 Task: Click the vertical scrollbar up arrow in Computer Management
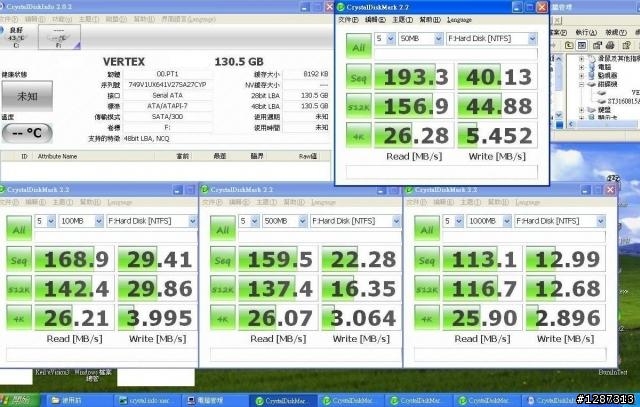(x=559, y=59)
